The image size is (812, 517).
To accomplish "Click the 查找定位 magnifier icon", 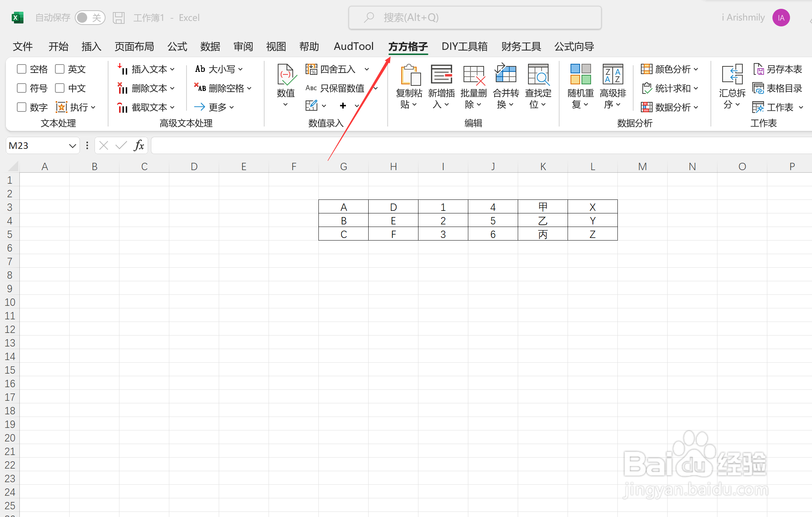I will pyautogui.click(x=538, y=75).
